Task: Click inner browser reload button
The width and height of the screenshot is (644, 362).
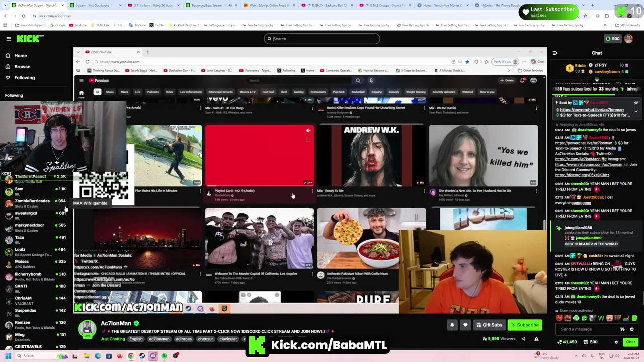Action: (x=88, y=62)
